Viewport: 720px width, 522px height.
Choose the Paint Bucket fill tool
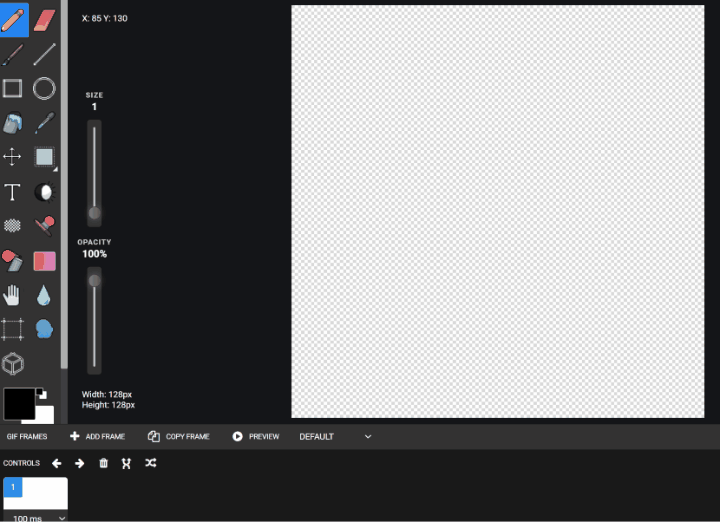coord(12,123)
